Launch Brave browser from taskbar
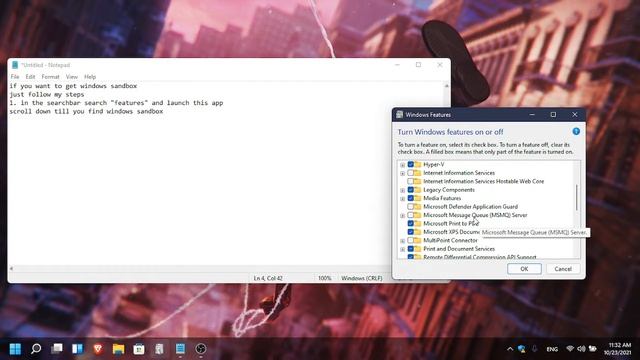The height and width of the screenshot is (360, 640). tap(98, 349)
